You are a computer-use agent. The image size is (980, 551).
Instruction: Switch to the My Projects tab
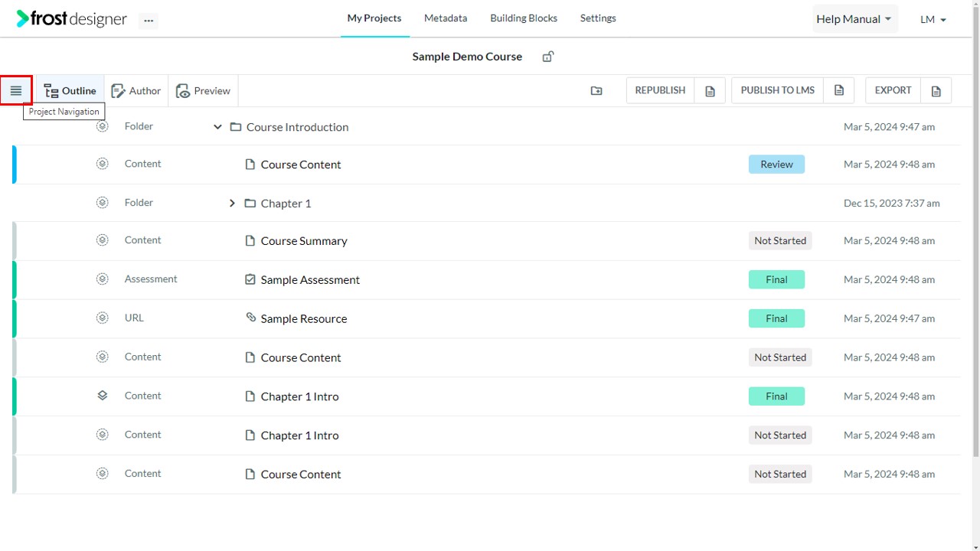click(374, 18)
